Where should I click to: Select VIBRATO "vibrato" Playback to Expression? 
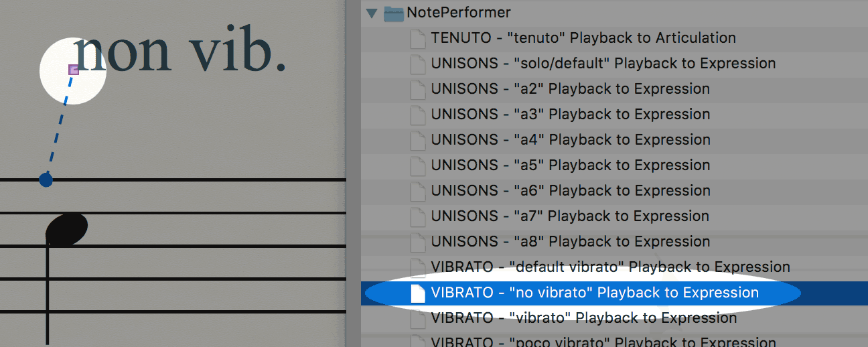click(x=584, y=318)
